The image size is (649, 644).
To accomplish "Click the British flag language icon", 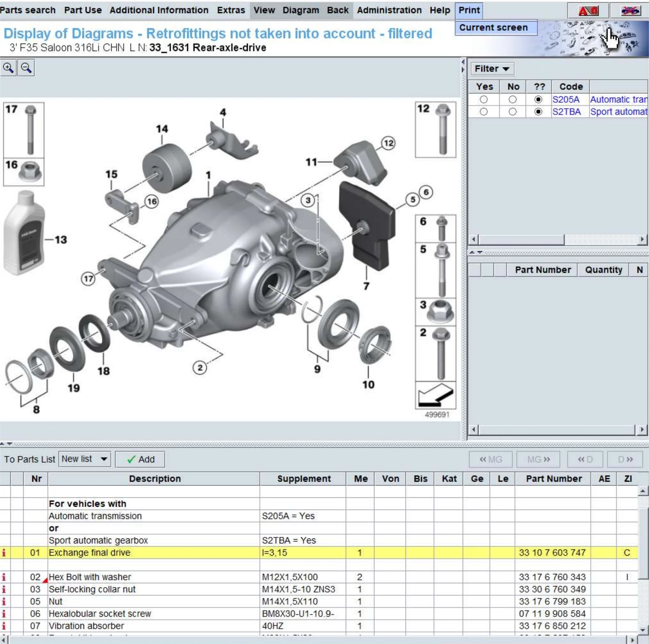I will pos(630,11).
